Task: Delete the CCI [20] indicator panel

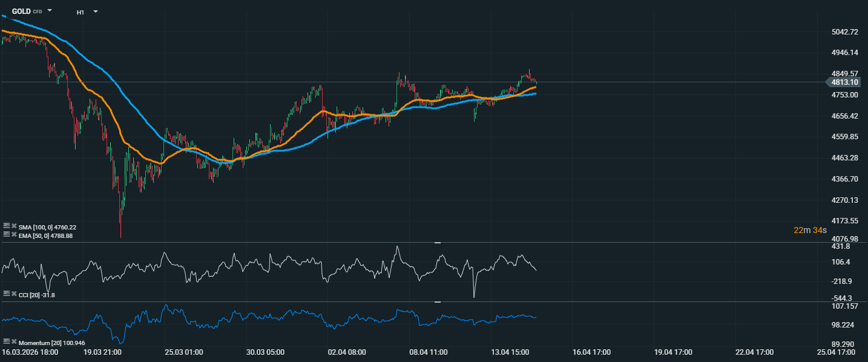Action: pos(14,293)
